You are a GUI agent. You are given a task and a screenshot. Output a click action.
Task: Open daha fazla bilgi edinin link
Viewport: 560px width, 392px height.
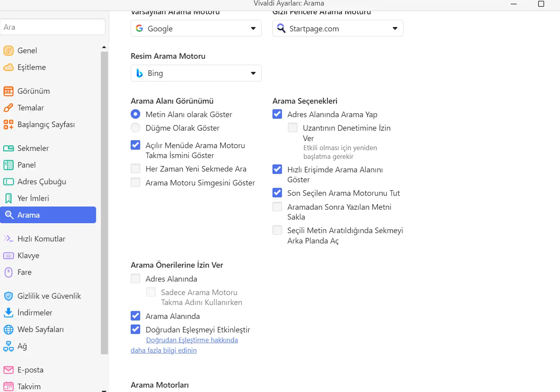tap(164, 350)
